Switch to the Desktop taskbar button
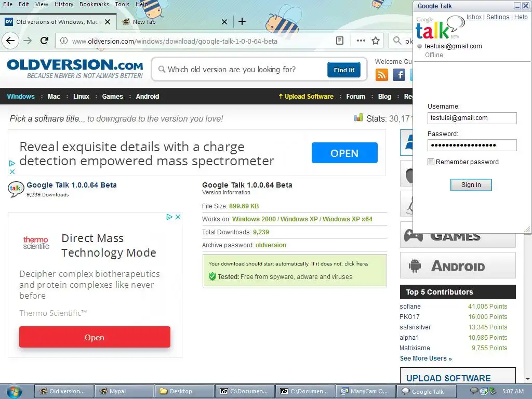Screen dimensions: 532x399 click(x=184, y=391)
